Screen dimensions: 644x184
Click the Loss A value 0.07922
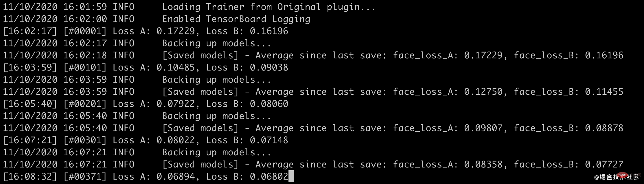pyautogui.click(x=176, y=104)
